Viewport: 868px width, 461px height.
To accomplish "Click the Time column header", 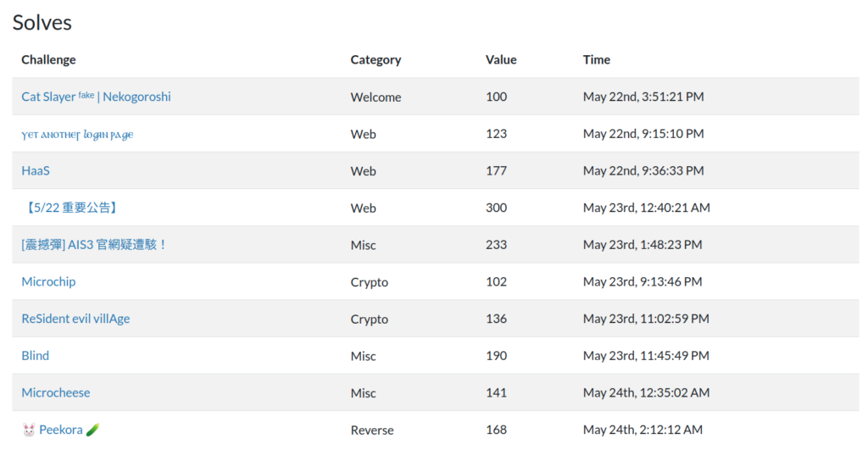I will (597, 60).
